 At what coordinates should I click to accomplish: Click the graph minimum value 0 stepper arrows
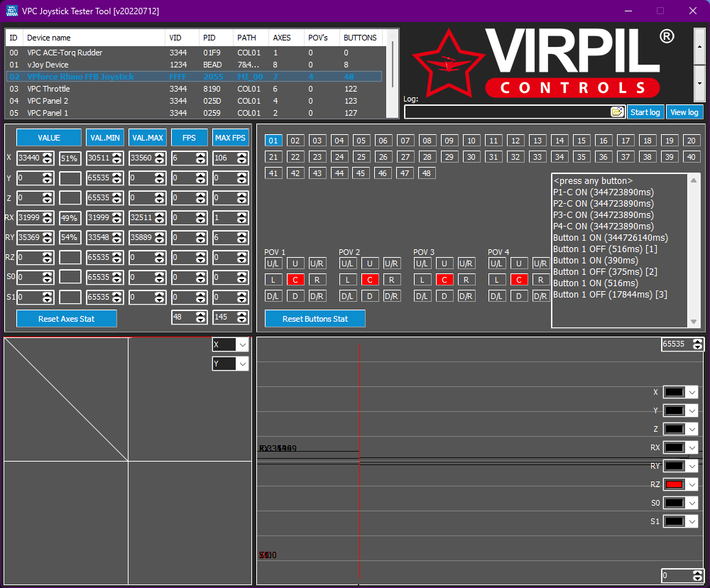[x=698, y=576]
